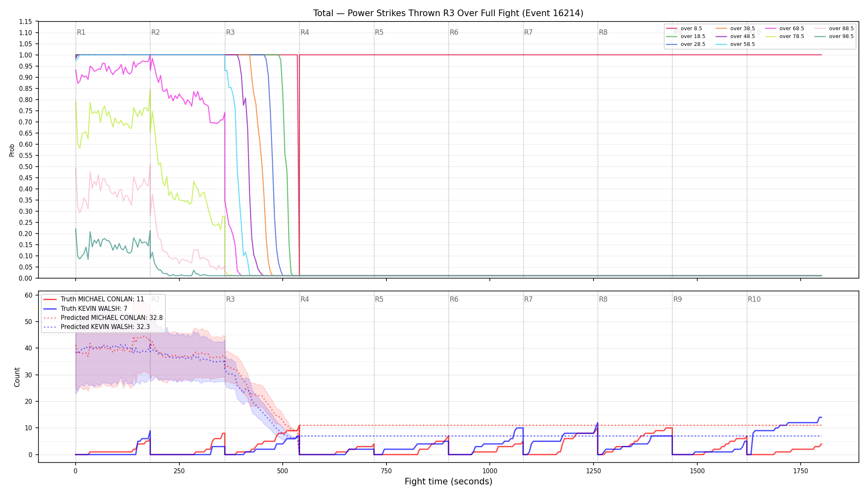
Task: Click the 1000 tick label on x-axis
Action: click(x=490, y=471)
